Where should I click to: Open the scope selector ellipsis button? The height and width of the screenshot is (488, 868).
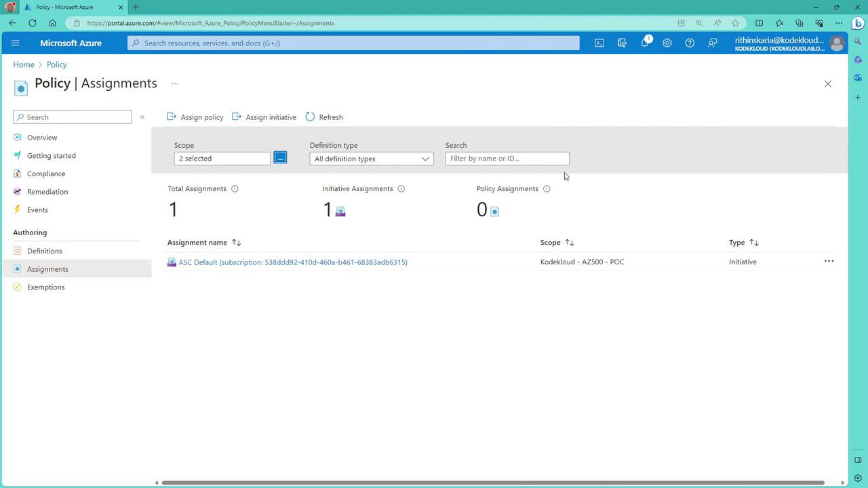click(280, 158)
